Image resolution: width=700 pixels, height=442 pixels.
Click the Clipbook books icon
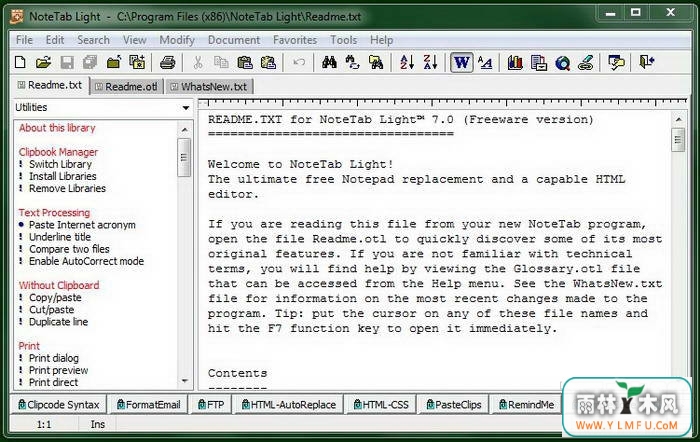515,62
